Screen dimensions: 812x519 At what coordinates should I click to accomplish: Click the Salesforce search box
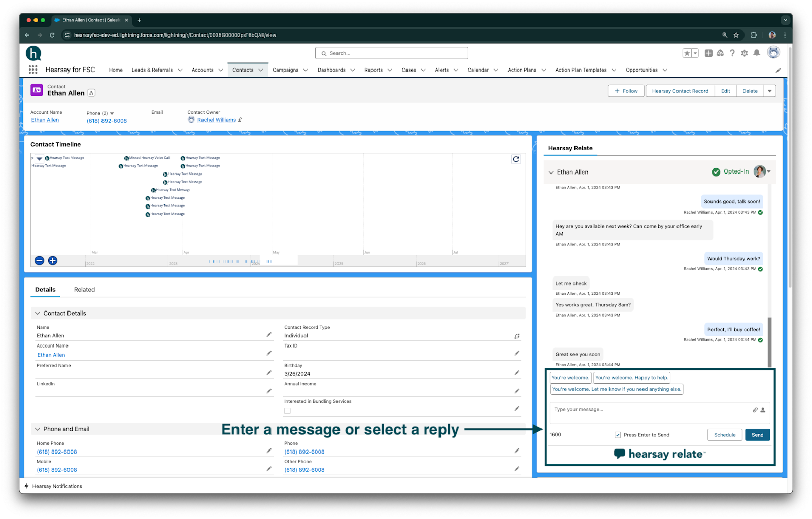[392, 53]
